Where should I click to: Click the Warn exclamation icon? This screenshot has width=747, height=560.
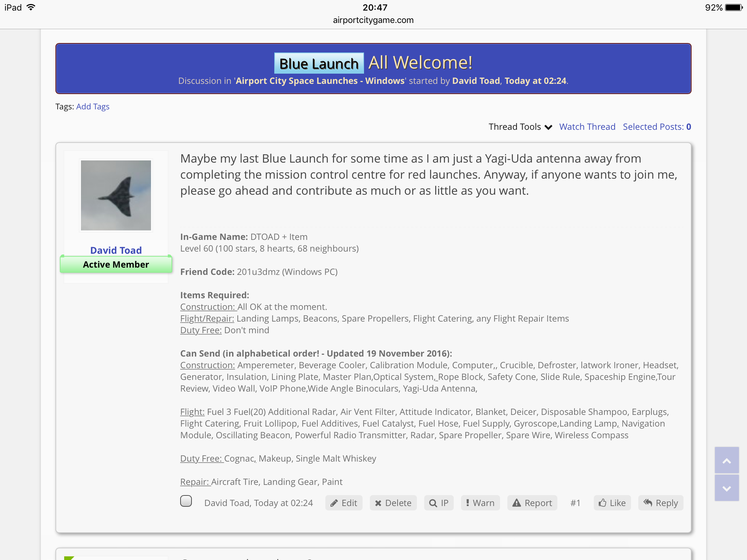(x=468, y=503)
